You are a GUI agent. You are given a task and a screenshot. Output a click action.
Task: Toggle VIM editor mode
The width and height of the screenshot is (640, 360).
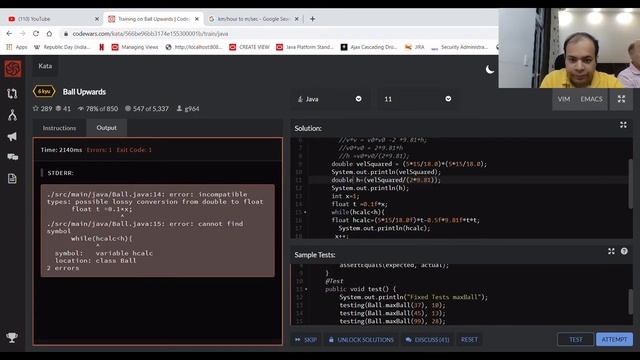pos(564,99)
